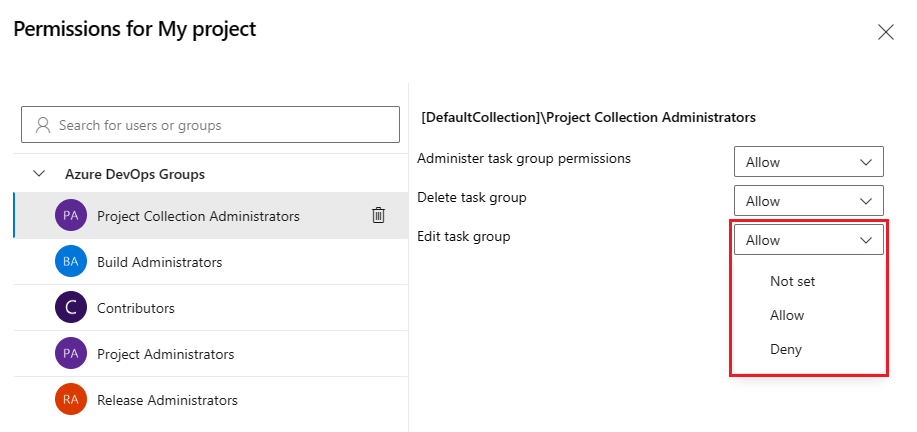Click the [DefaultCollection]\Project Collection Administrators heading
917x432 pixels.
coord(588,117)
